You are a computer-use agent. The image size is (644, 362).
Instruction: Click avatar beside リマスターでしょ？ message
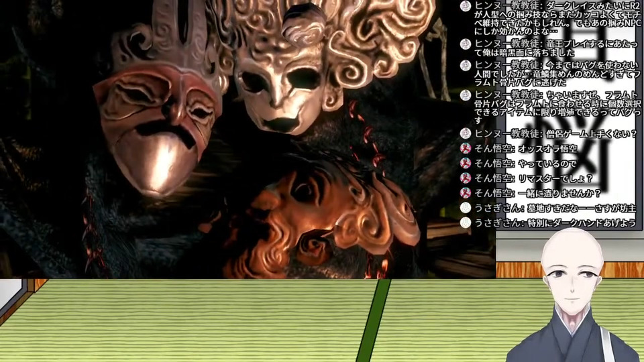pyautogui.click(x=466, y=178)
